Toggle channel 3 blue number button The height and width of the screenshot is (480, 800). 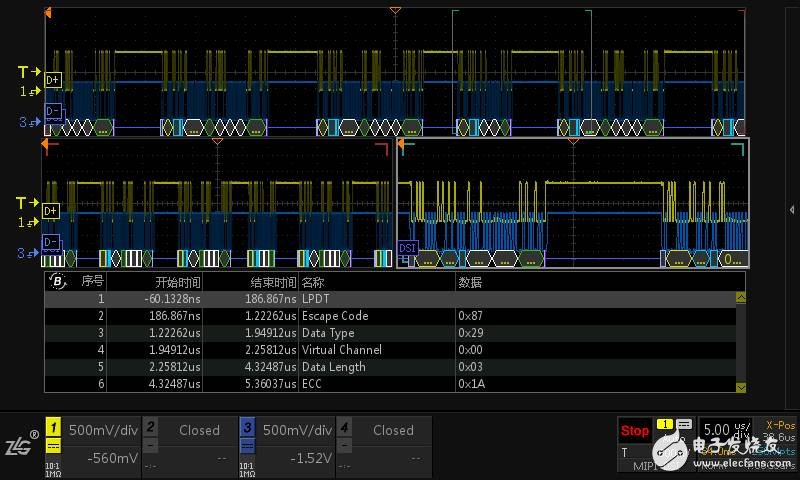[x=247, y=427]
